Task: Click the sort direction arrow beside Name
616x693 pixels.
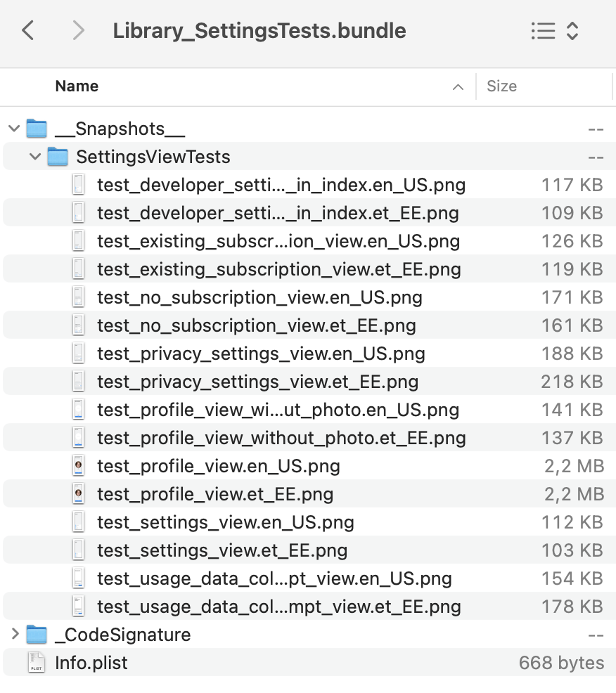Action: 458,86
